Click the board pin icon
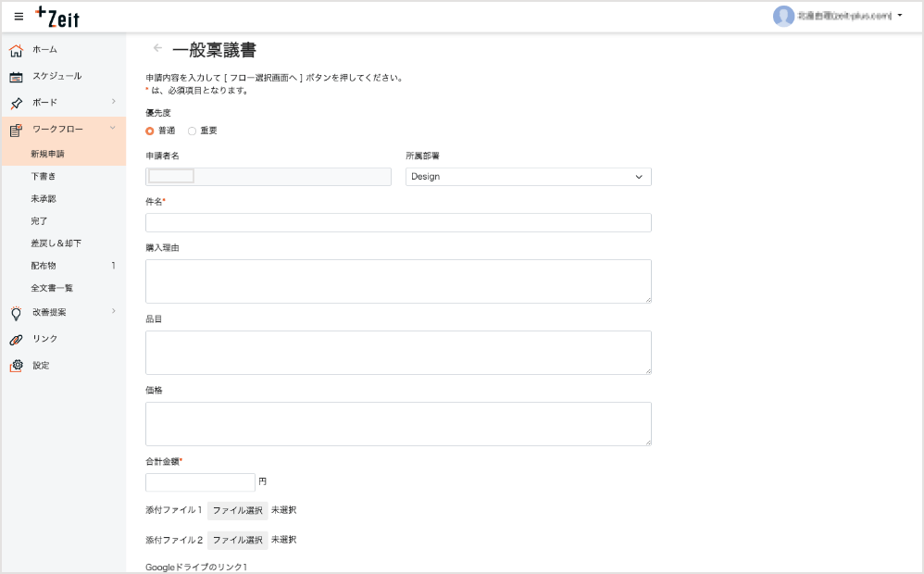Screen dimensions: 924x574 tap(16, 103)
